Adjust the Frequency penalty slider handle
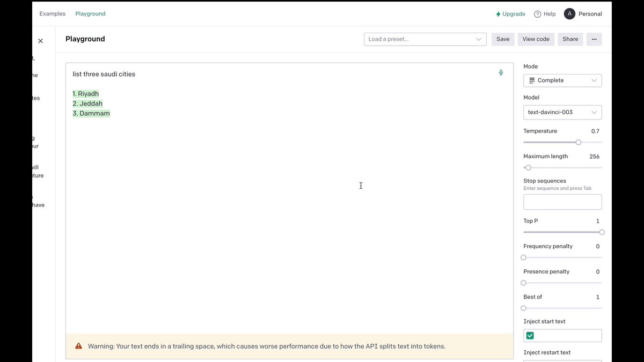Screen dimensions: 644x362 [x=524, y=257]
